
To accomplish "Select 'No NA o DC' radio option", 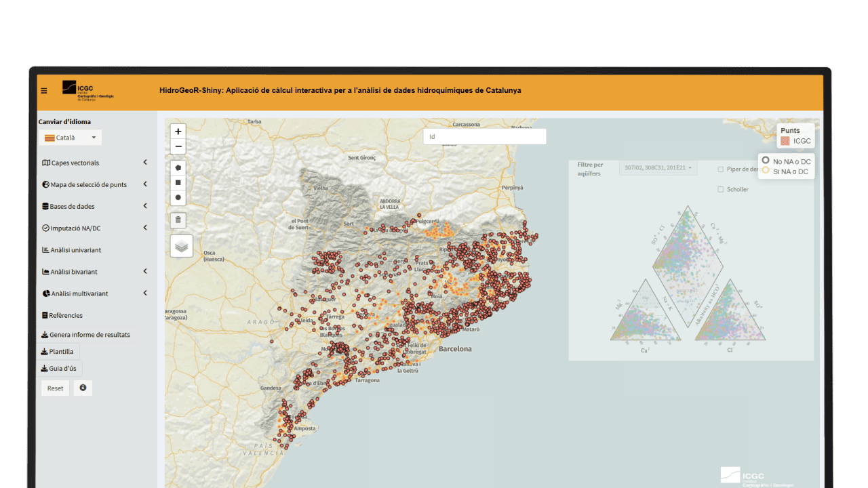I will tap(766, 161).
